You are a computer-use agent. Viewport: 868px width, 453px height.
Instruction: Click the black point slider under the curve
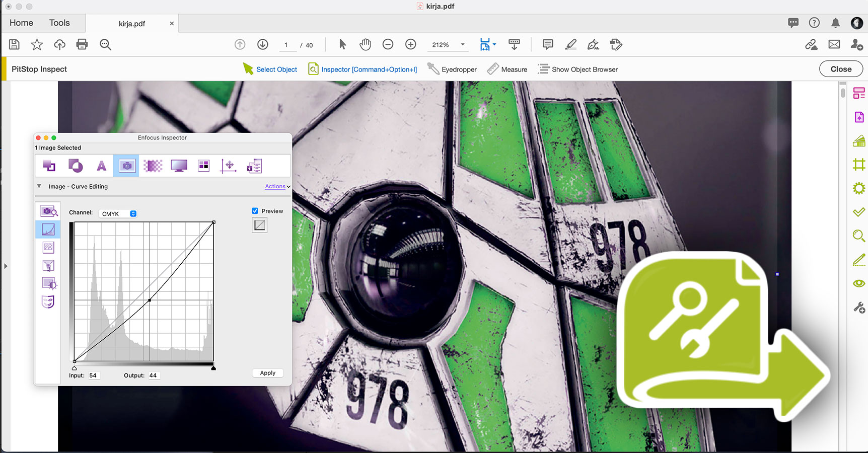[x=213, y=368]
